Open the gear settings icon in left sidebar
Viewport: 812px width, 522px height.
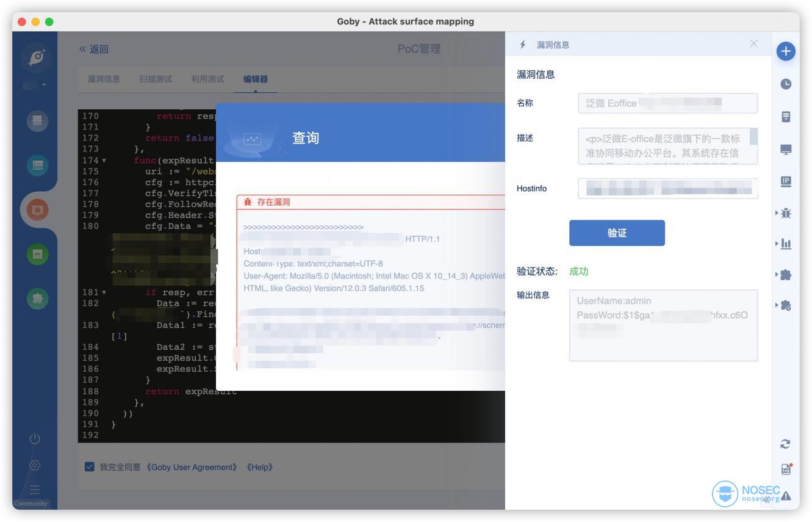35,465
